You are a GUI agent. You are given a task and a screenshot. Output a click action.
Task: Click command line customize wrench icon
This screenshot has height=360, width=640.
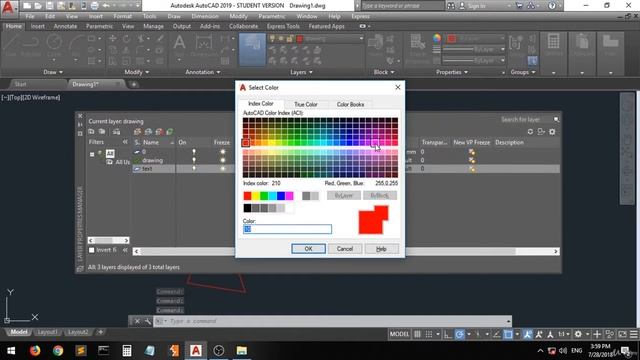coord(147,321)
